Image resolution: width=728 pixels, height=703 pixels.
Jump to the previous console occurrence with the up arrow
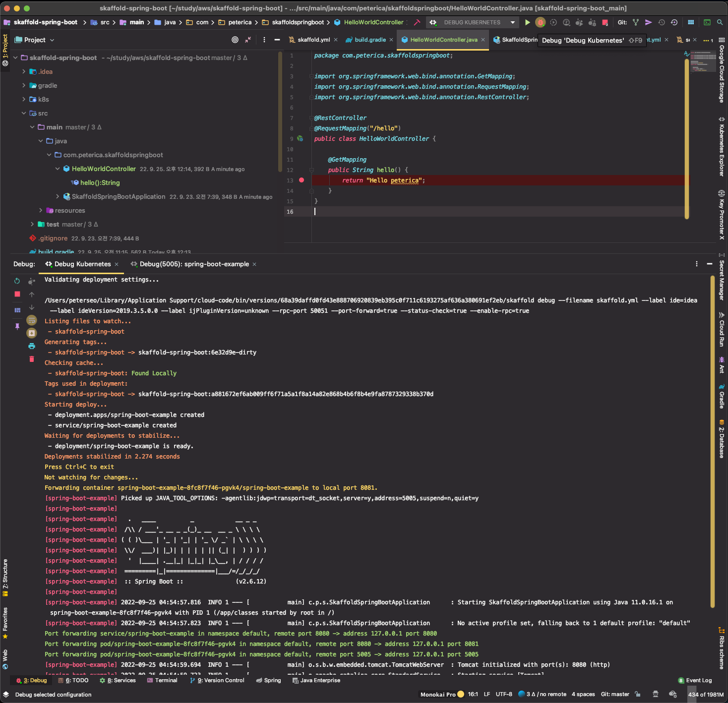[32, 294]
